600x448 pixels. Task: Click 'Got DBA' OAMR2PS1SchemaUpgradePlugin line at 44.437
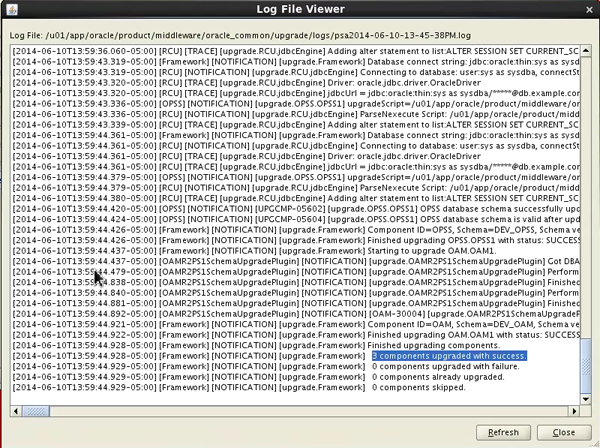[296, 261]
